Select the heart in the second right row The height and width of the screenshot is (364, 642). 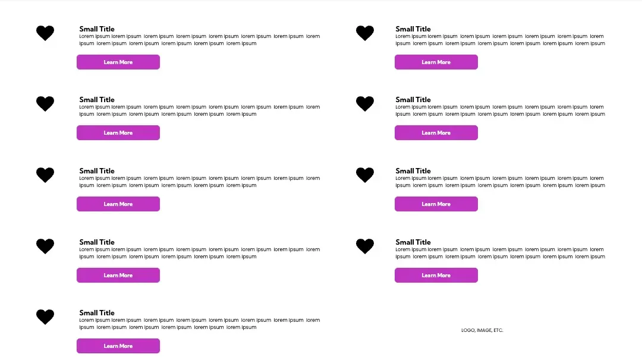pyautogui.click(x=365, y=103)
